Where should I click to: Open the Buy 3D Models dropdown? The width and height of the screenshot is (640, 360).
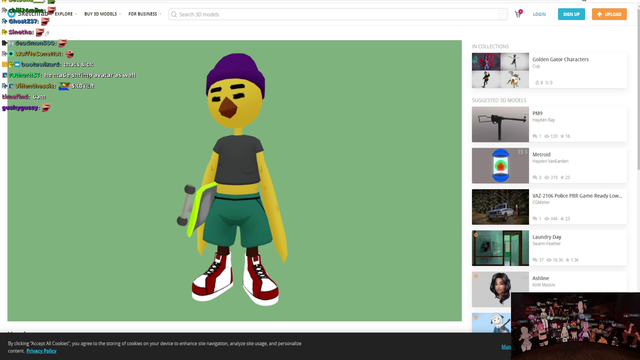tap(102, 14)
